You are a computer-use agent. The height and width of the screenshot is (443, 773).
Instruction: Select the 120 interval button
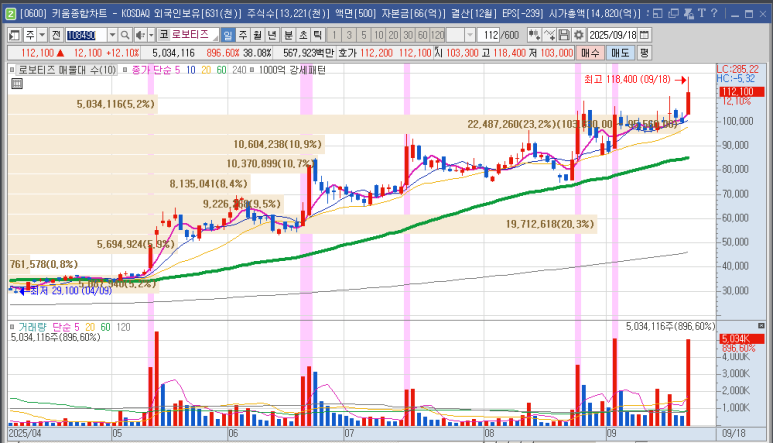[x=438, y=35]
